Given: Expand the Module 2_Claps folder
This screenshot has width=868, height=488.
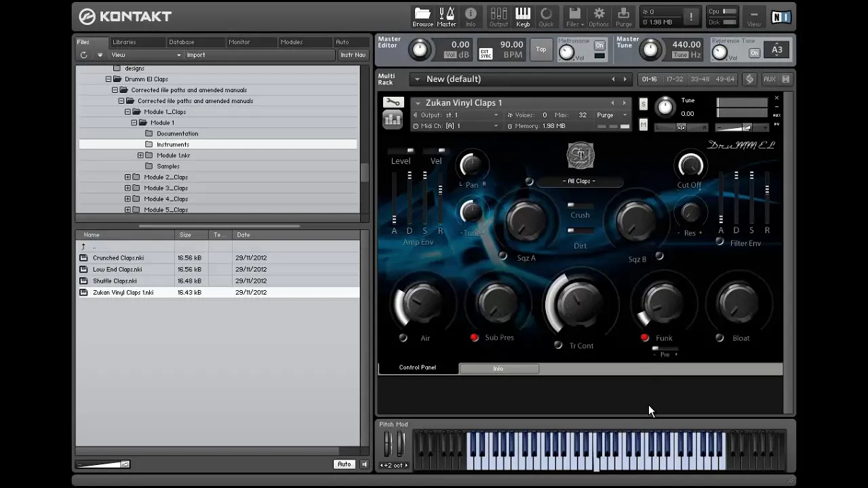Looking at the screenshot, I should pyautogui.click(x=127, y=177).
